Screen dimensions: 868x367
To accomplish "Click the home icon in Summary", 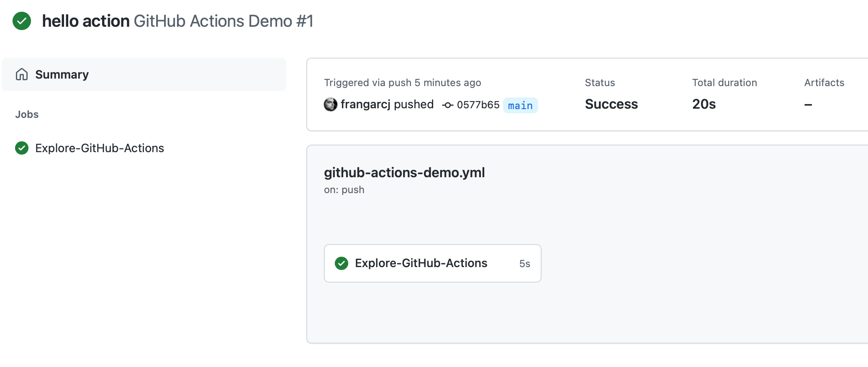I will coord(22,74).
